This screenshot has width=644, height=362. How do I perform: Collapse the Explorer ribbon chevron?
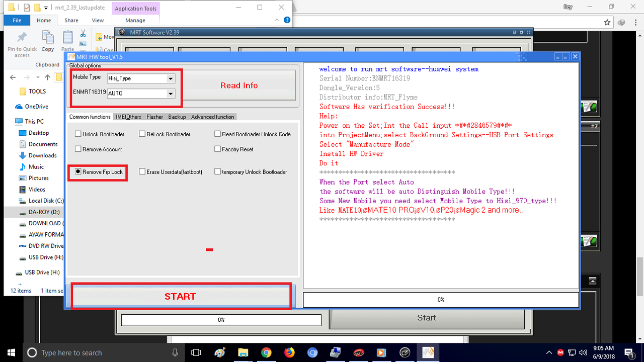point(277,20)
